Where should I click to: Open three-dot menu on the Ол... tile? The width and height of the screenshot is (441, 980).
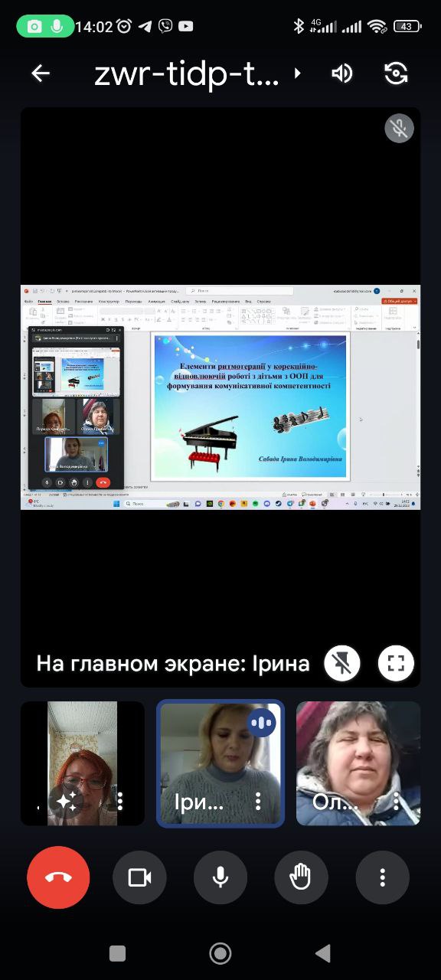396,801
